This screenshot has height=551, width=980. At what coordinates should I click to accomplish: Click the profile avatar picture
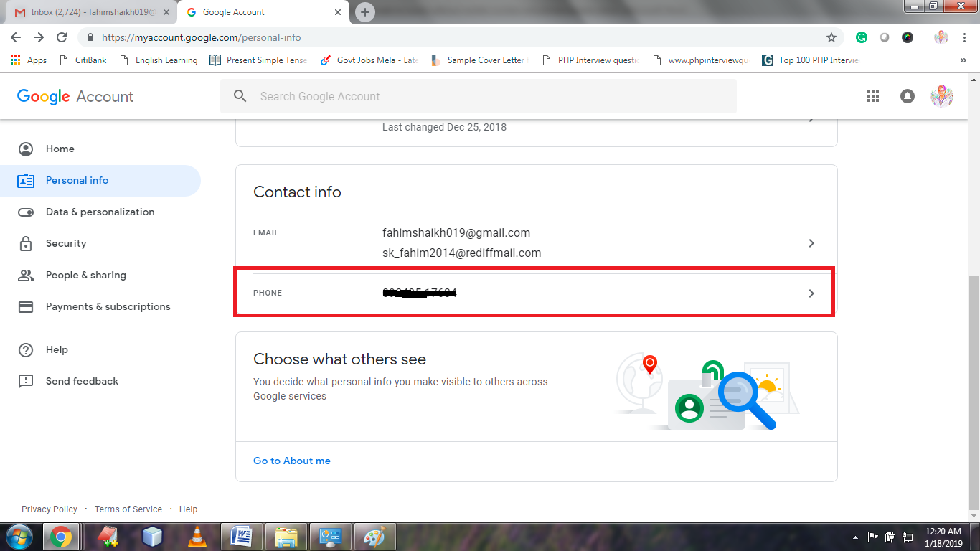pyautogui.click(x=942, y=95)
